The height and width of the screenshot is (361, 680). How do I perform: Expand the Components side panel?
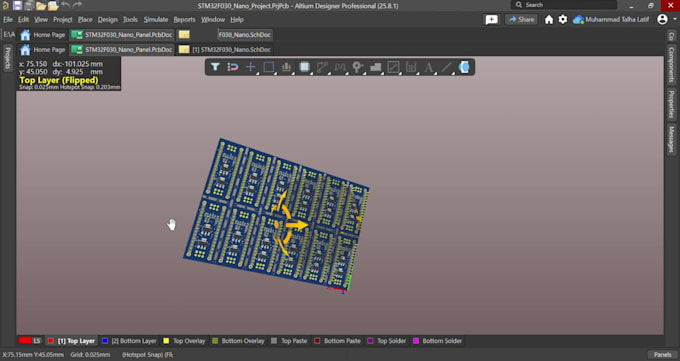click(x=671, y=65)
